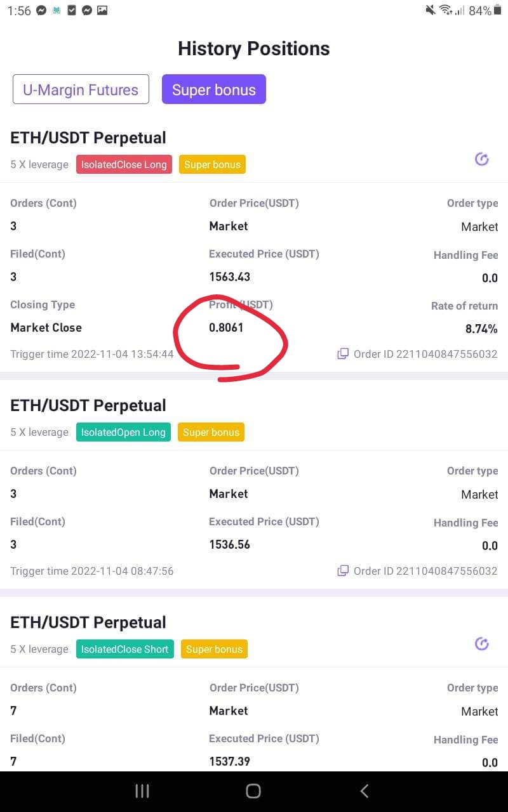Tap IsolatedOpen Long green tag
This screenshot has height=812, width=508.
(x=123, y=432)
